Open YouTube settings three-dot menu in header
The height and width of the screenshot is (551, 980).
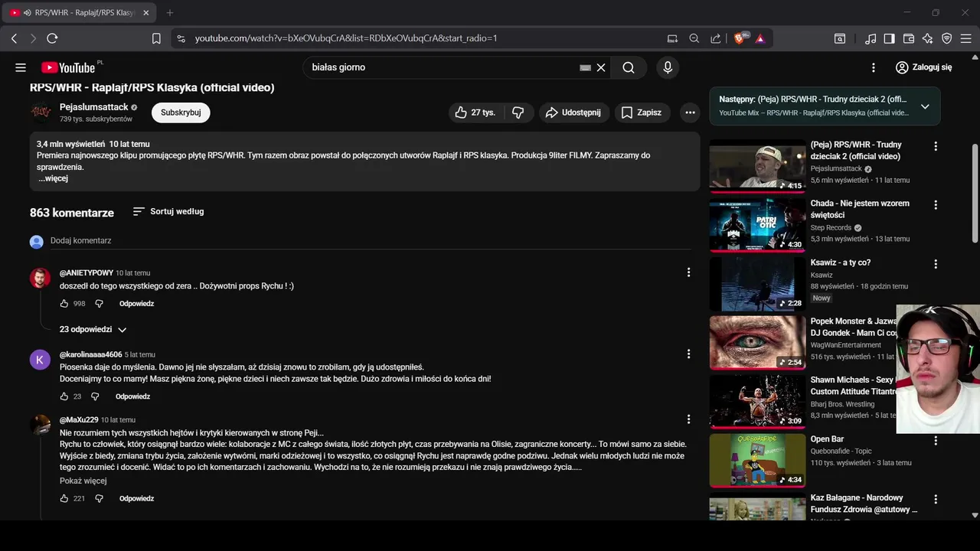[874, 67]
